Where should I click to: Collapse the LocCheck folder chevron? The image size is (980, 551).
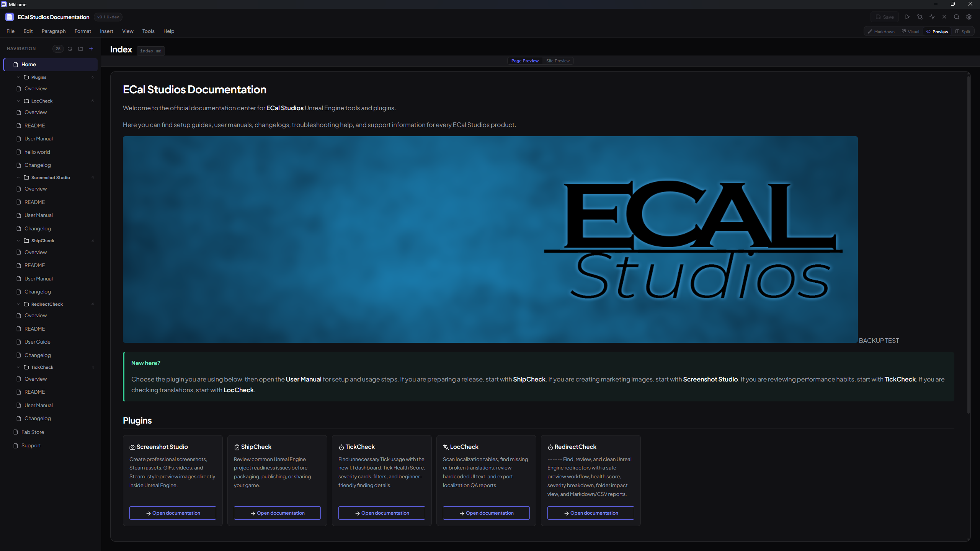coord(18,101)
